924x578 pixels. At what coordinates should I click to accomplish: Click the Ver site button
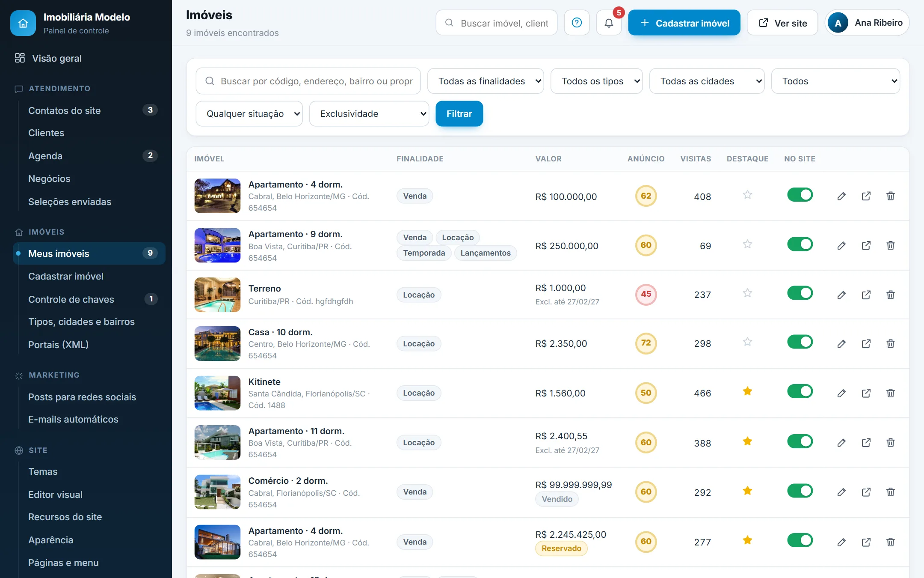click(x=782, y=23)
